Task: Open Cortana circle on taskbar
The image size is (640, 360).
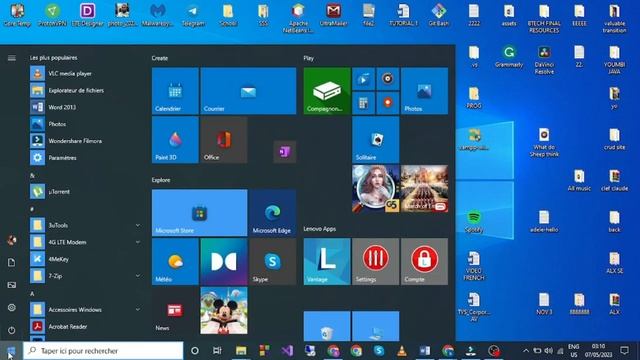Action: point(195,351)
